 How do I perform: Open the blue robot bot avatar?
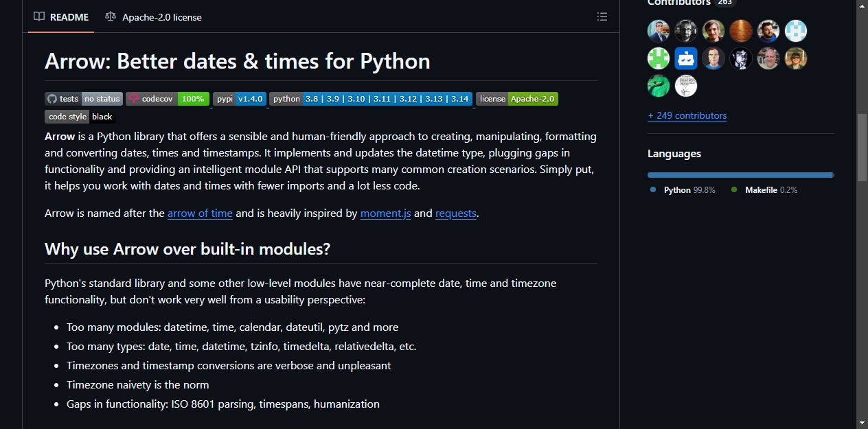click(x=686, y=58)
